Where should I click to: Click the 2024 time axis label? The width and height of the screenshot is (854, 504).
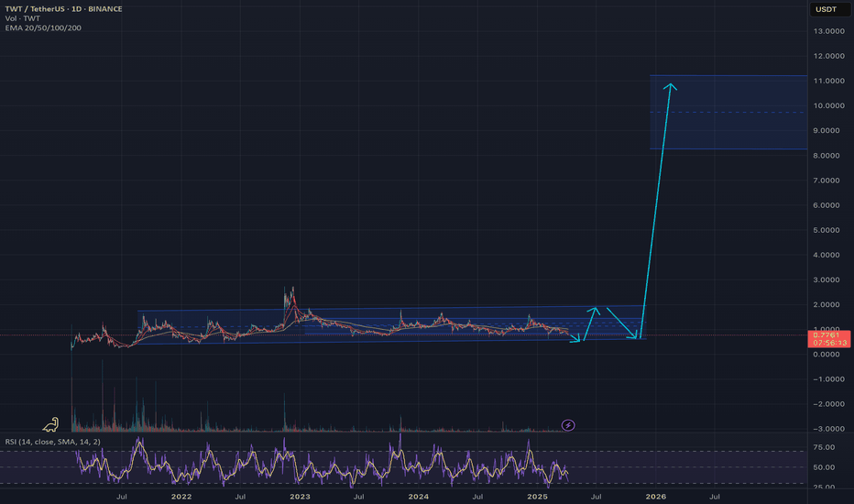coord(418,497)
